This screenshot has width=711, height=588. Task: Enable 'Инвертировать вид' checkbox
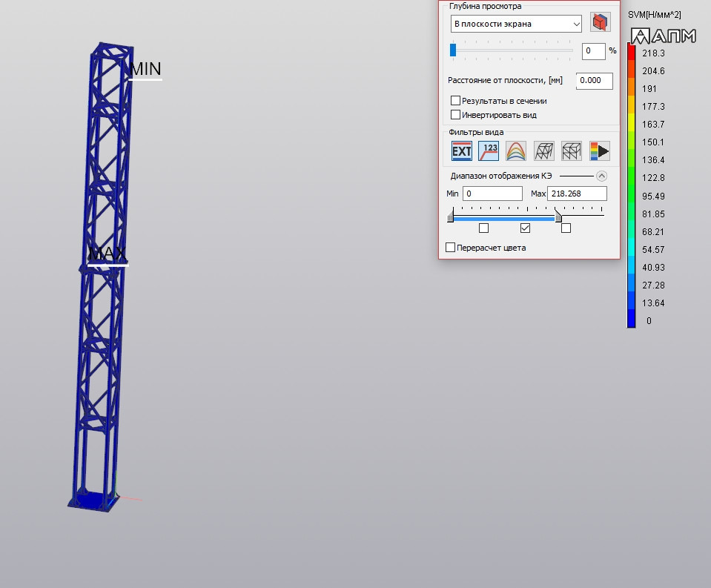[456, 115]
